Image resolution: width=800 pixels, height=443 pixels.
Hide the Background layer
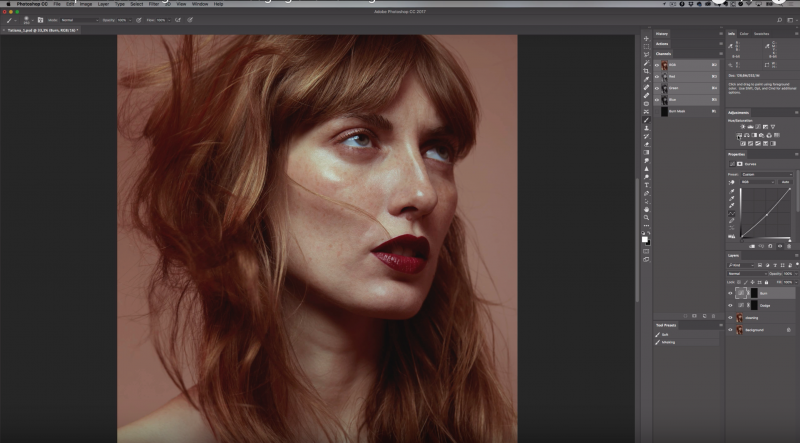[x=730, y=330]
